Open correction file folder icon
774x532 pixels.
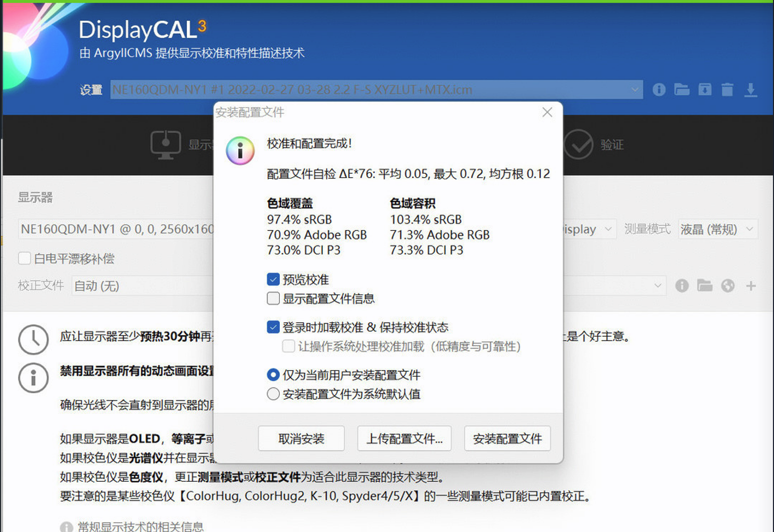[x=705, y=286]
